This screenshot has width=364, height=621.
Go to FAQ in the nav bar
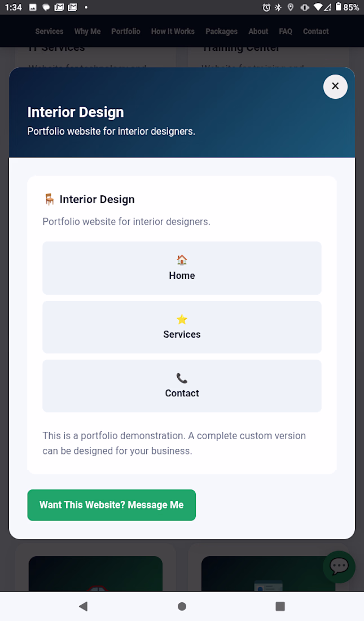click(286, 31)
